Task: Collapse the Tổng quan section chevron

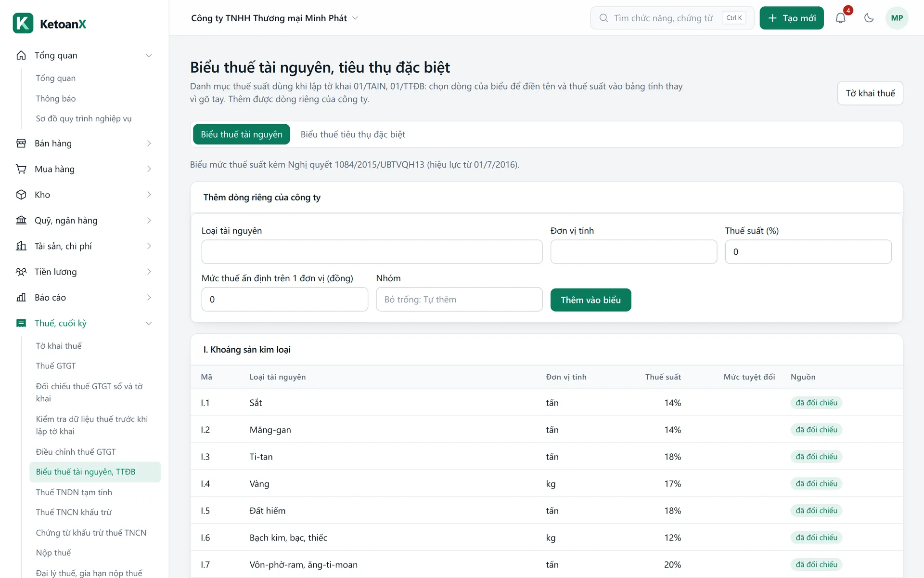Action: point(149,55)
